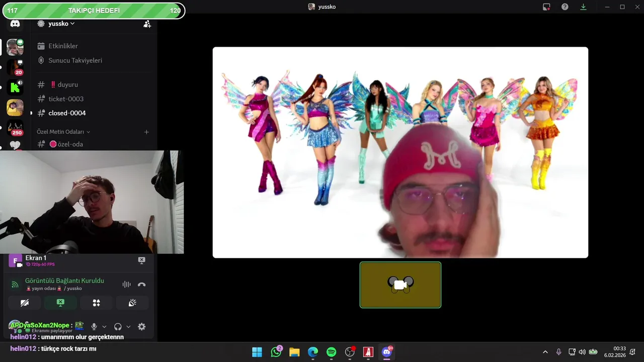Open File Explorer from the taskbar

click(294, 352)
